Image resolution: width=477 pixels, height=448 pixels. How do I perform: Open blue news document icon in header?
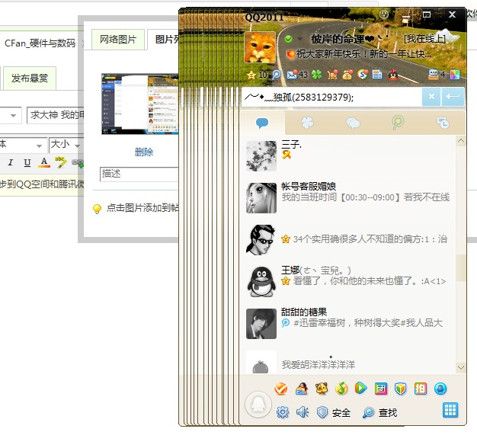[377, 75]
